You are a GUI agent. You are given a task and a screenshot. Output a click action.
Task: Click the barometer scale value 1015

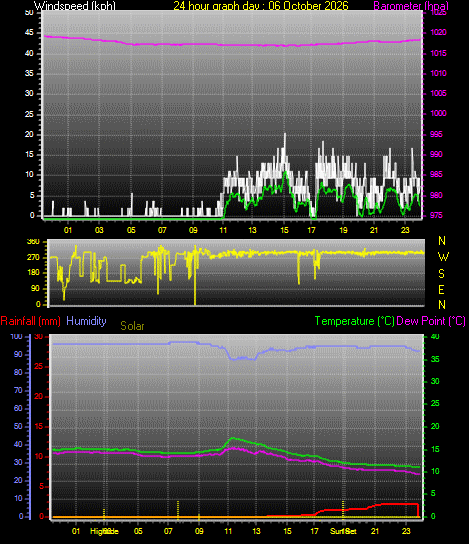438,53
